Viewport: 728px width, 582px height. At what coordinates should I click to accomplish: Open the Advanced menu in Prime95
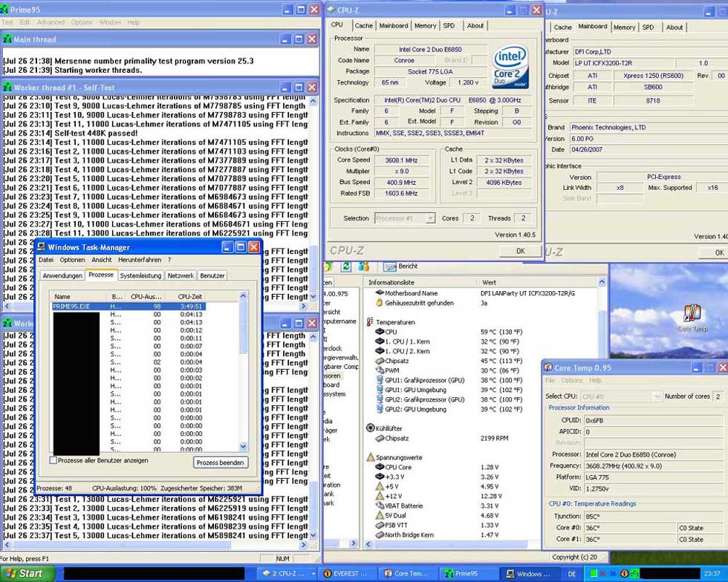tap(51, 22)
